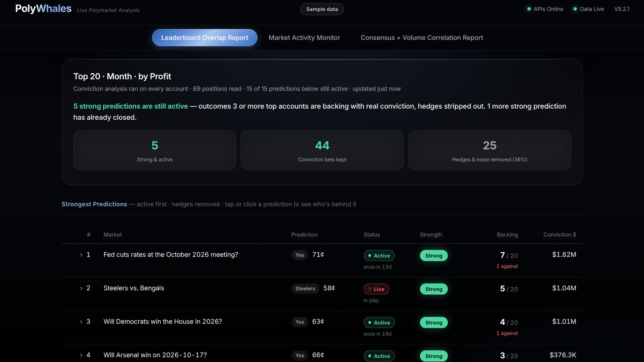Expand row 1 Fed cuts rates chevron
This screenshot has height=362, width=644.
point(81,255)
